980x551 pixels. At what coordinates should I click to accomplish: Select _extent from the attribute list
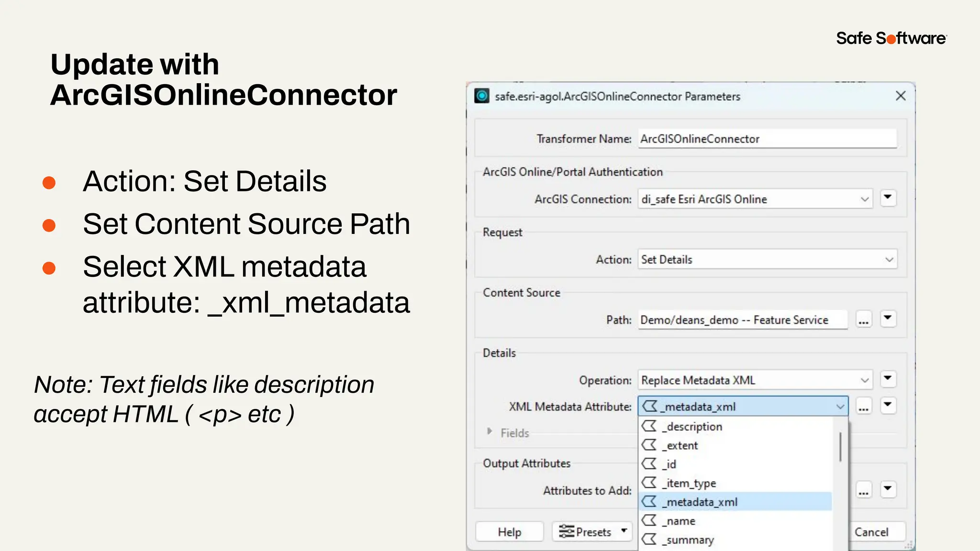pyautogui.click(x=735, y=445)
